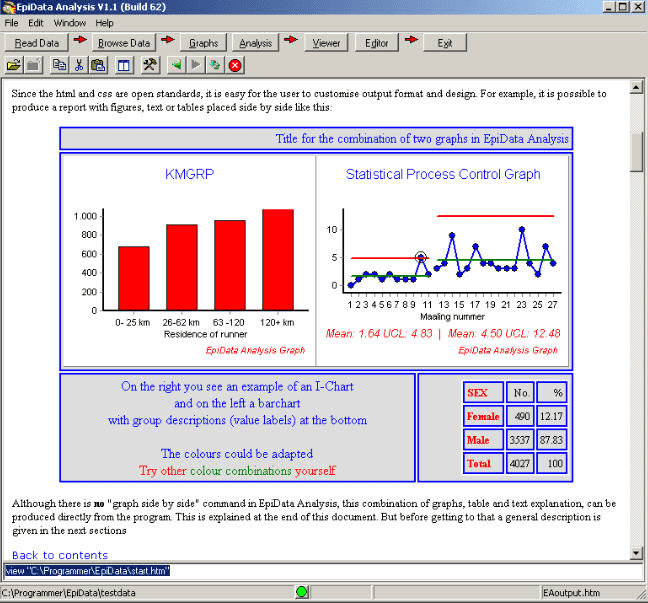Click the 63 -120 bar in the barchart
Image resolution: width=648 pixels, height=603 pixels.
[230, 265]
